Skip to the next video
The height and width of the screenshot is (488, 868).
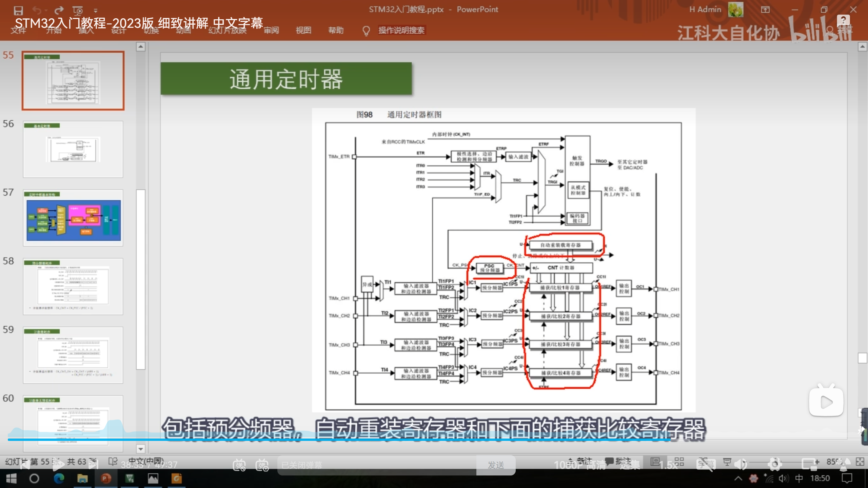pyautogui.click(x=93, y=465)
